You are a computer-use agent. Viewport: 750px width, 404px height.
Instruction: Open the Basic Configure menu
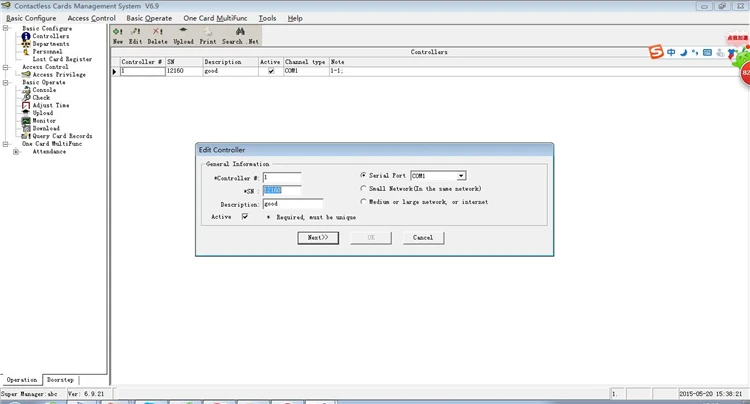[31, 18]
